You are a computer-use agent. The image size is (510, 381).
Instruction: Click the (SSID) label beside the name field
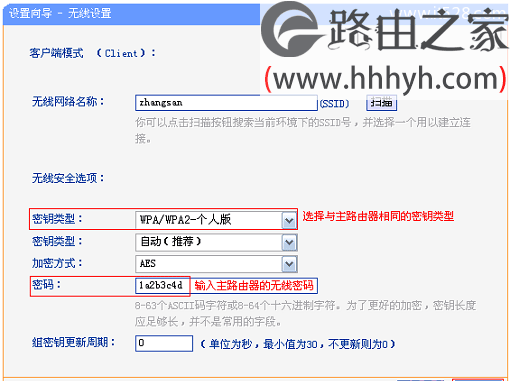334,104
